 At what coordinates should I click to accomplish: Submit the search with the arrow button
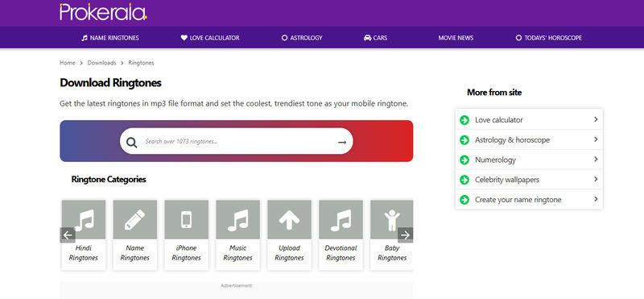(342, 143)
